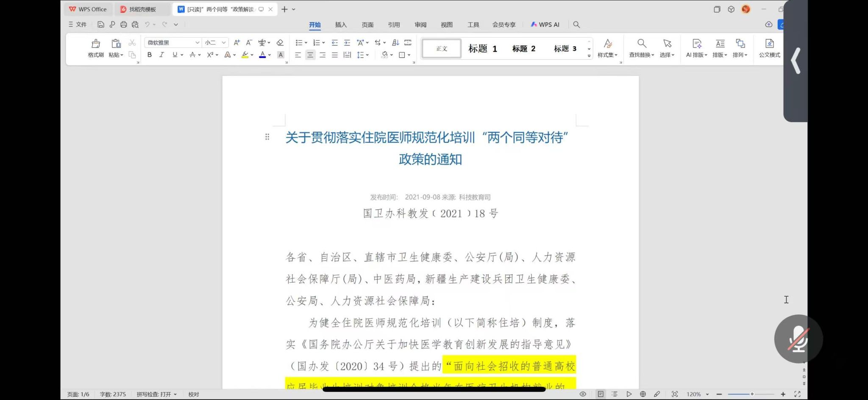Expand the 120% zoom level dropdown
The width and height of the screenshot is (868, 400).
point(707,394)
